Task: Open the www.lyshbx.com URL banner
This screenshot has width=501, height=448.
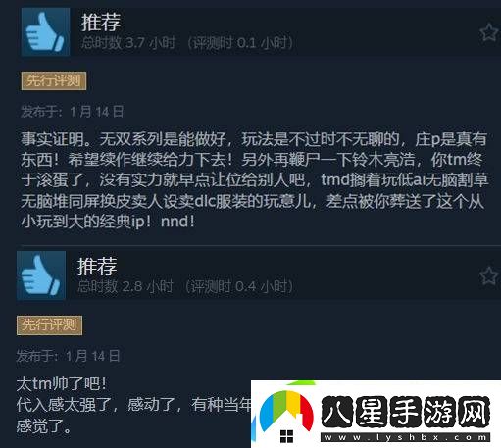Action: [405, 437]
